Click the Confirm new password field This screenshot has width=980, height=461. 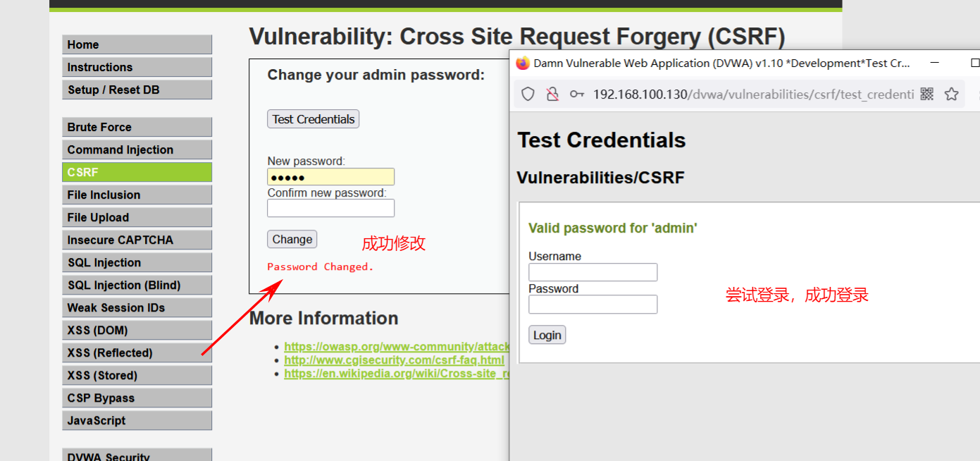click(x=330, y=207)
